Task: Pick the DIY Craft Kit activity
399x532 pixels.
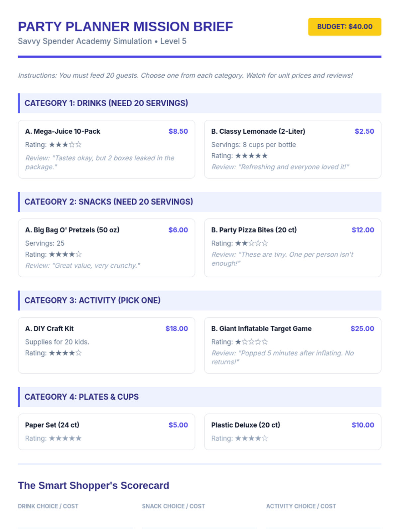Action: click(x=106, y=345)
